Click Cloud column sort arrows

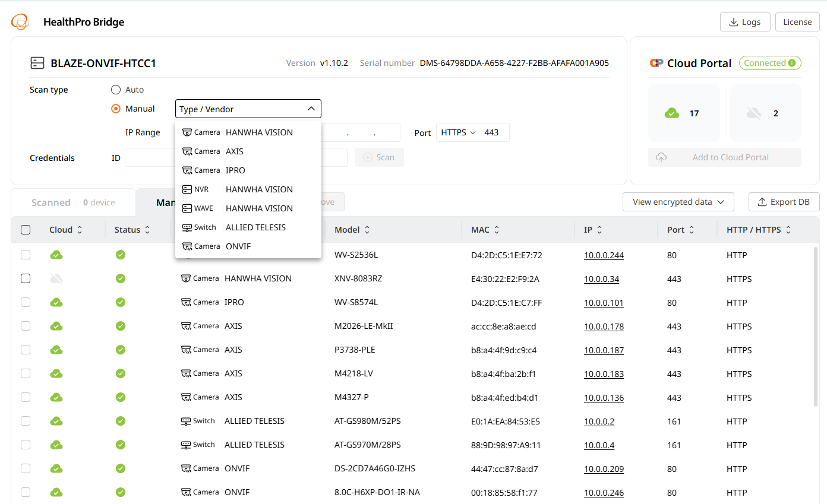[x=80, y=230]
